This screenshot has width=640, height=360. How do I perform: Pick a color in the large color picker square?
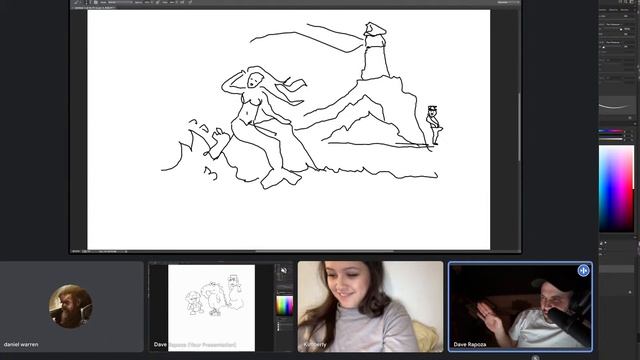[616, 189]
